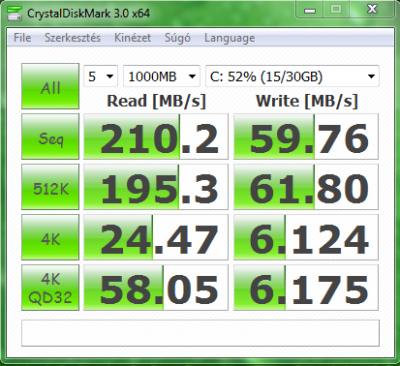Click the 4K read result 24.47

tap(156, 237)
